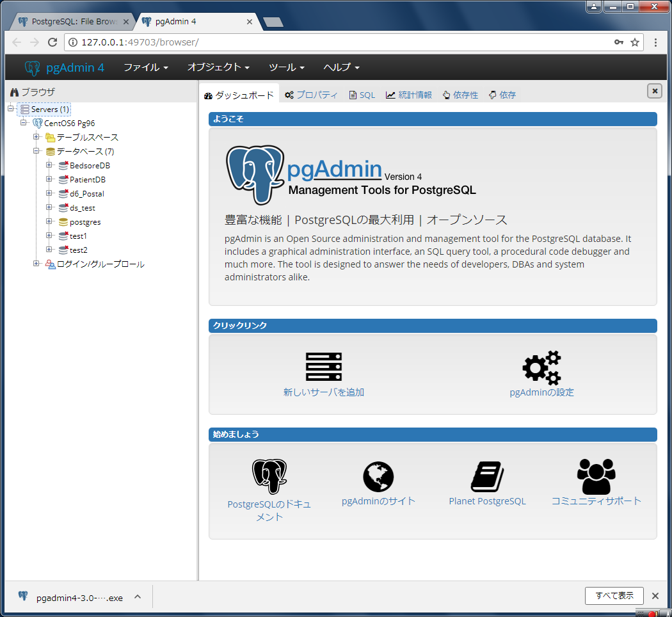The height and width of the screenshot is (617, 672).
Task: Switch to the プロパティ tab
Action: [x=312, y=95]
